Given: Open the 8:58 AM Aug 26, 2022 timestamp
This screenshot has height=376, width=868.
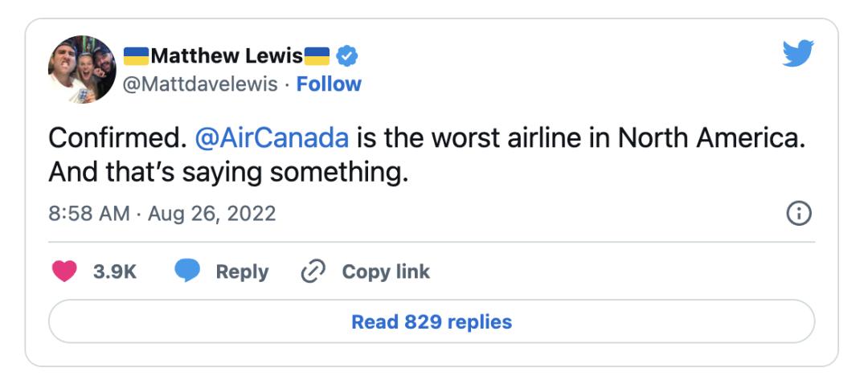Looking at the screenshot, I should click(x=162, y=214).
